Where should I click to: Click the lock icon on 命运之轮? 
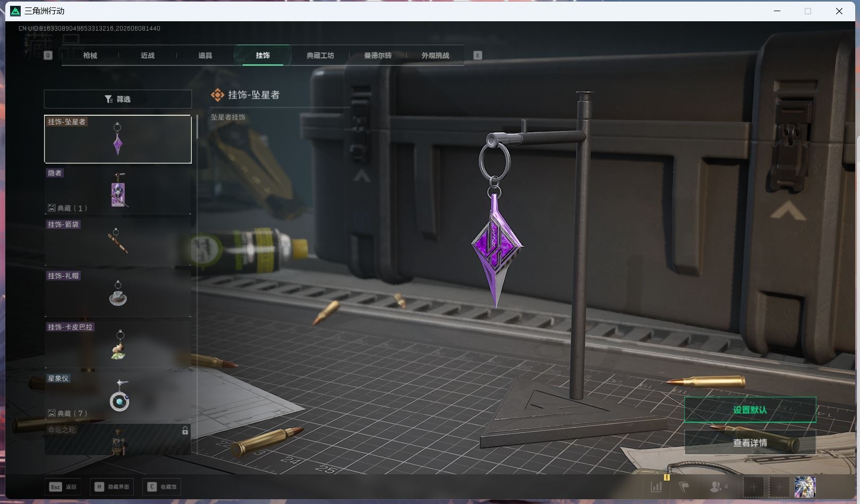pyautogui.click(x=185, y=431)
